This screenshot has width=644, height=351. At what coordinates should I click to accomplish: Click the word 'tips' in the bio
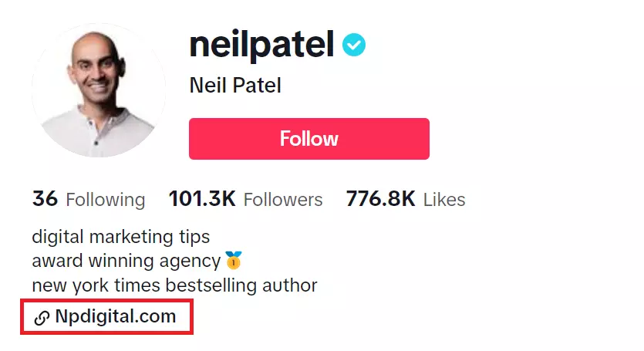(x=193, y=236)
